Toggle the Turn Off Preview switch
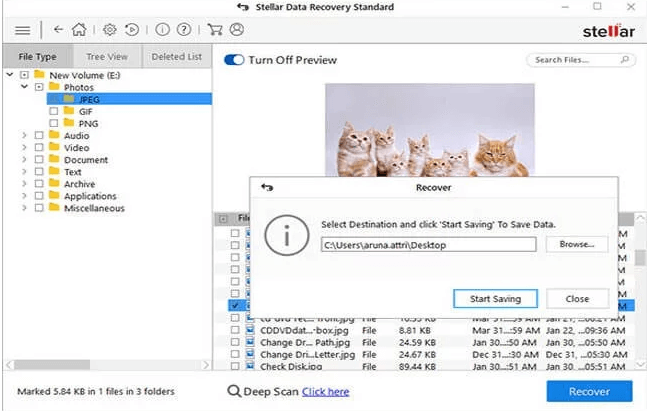Screen dimensions: 649x411 pos(234,60)
